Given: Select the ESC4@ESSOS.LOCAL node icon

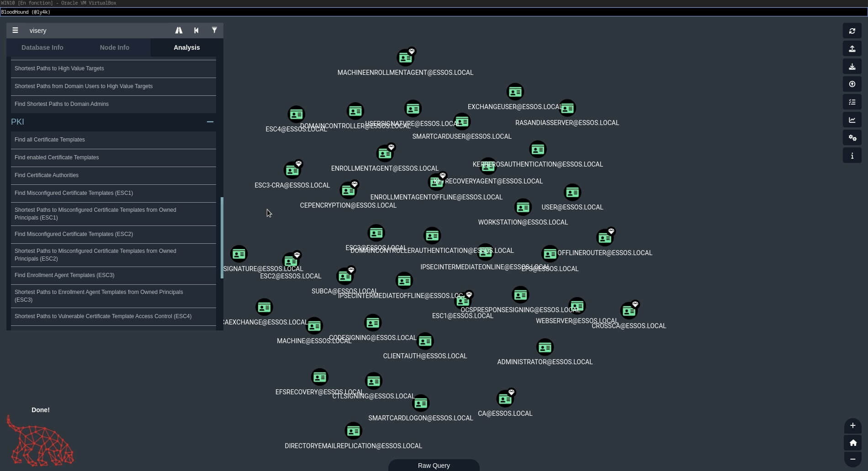Looking at the screenshot, I should (296, 114).
